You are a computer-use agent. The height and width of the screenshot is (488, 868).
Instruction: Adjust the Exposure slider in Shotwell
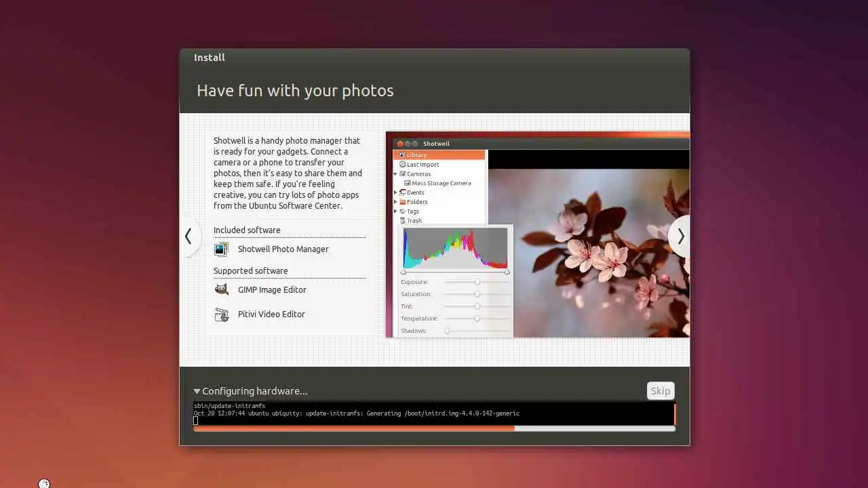point(477,282)
